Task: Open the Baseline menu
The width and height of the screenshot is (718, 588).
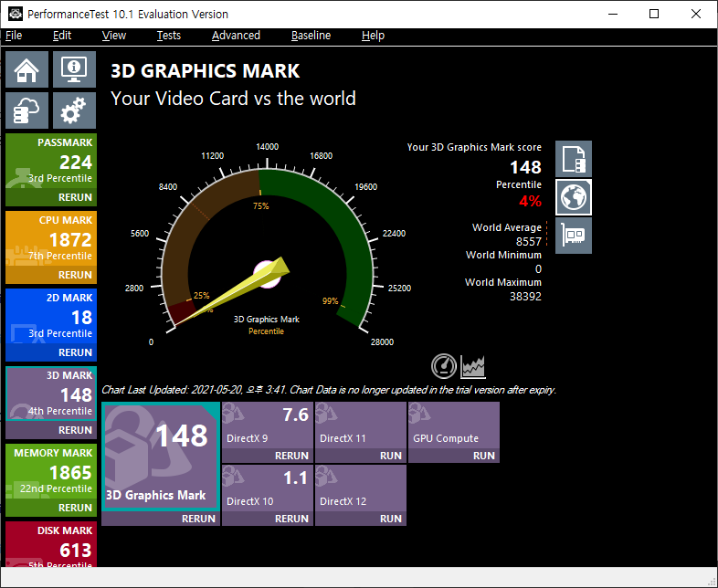Action: pyautogui.click(x=311, y=36)
